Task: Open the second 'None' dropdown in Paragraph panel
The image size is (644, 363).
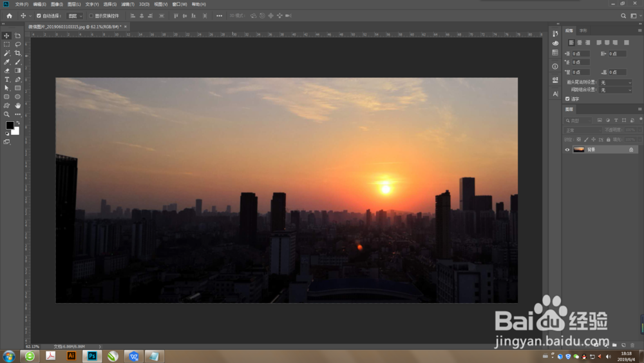Action: pyautogui.click(x=616, y=90)
